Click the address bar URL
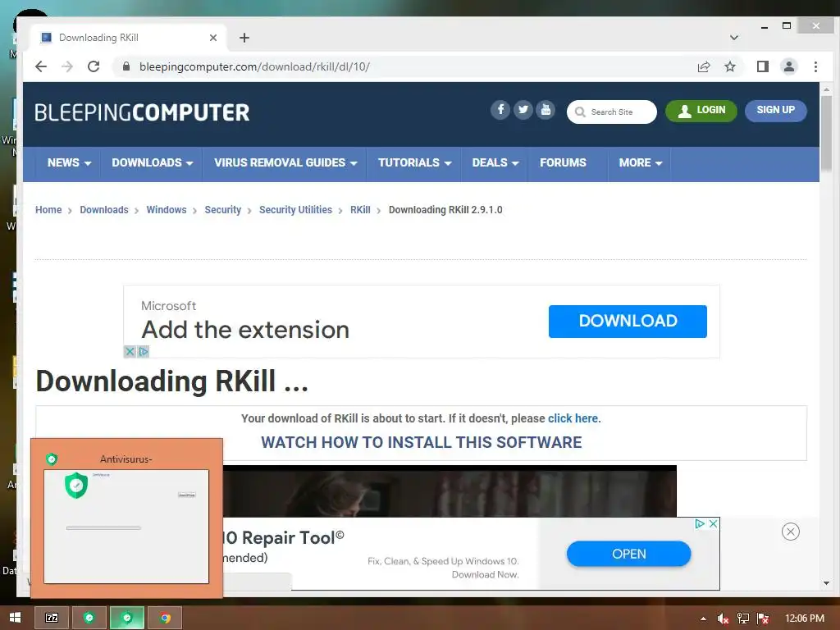The width and height of the screenshot is (840, 630). pyautogui.click(x=254, y=66)
